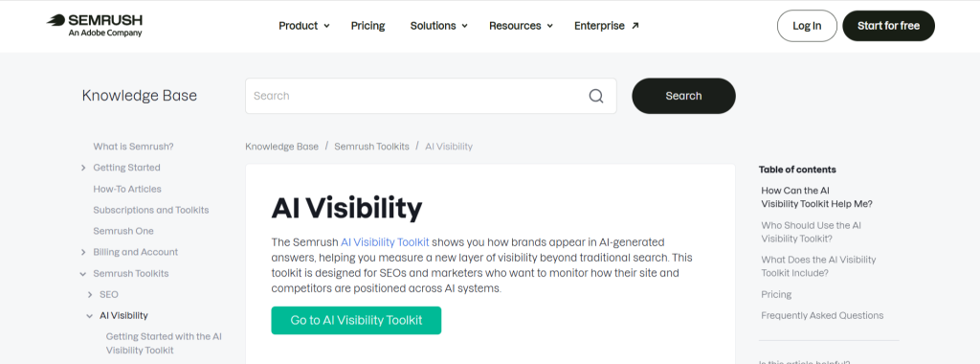Viewport: 980px width, 364px height.
Task: Open What is Semrush? sidebar item
Action: coord(133,147)
